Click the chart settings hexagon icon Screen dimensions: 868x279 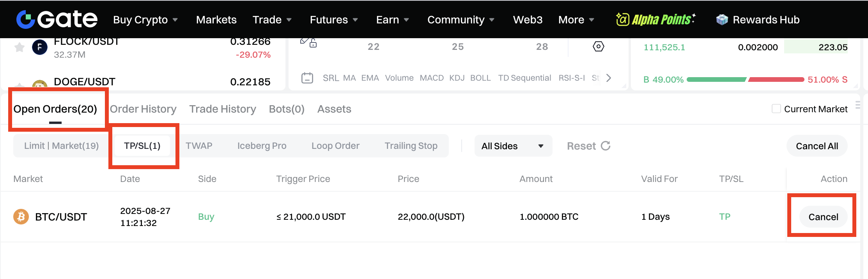[598, 47]
